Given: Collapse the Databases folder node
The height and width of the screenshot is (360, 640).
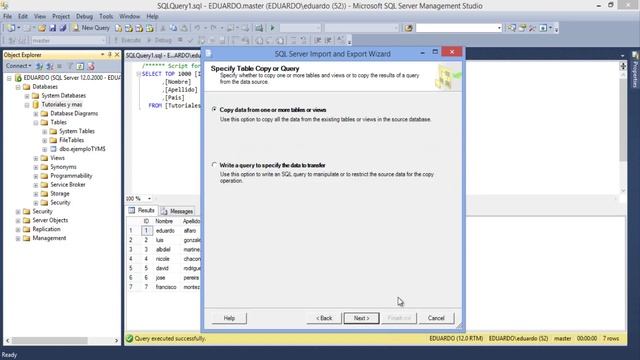Looking at the screenshot, I should coord(18,87).
